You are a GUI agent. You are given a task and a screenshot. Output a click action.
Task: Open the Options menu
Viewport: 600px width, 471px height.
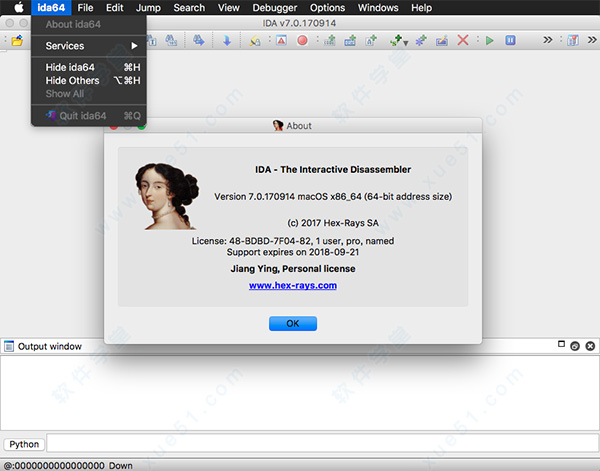(327, 7)
